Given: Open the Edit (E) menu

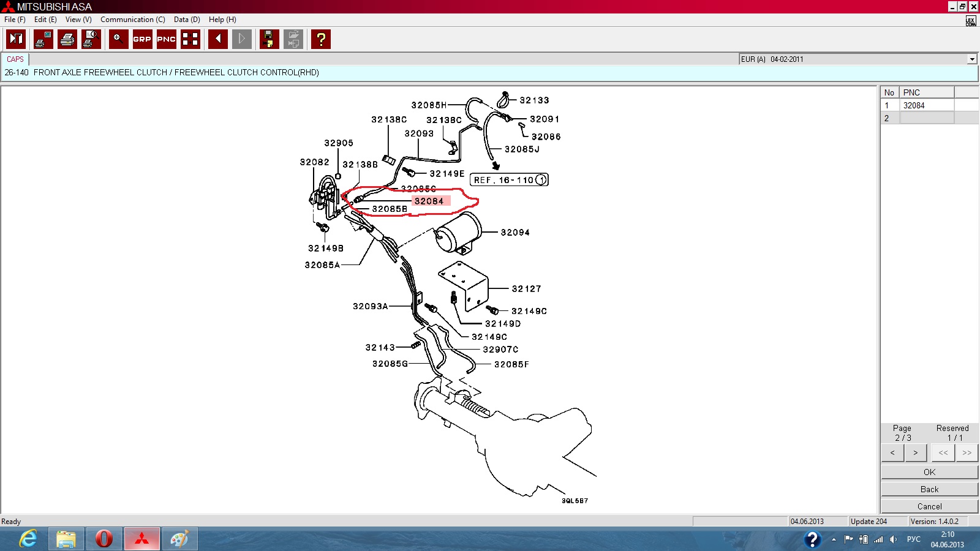Looking at the screenshot, I should click(45, 20).
